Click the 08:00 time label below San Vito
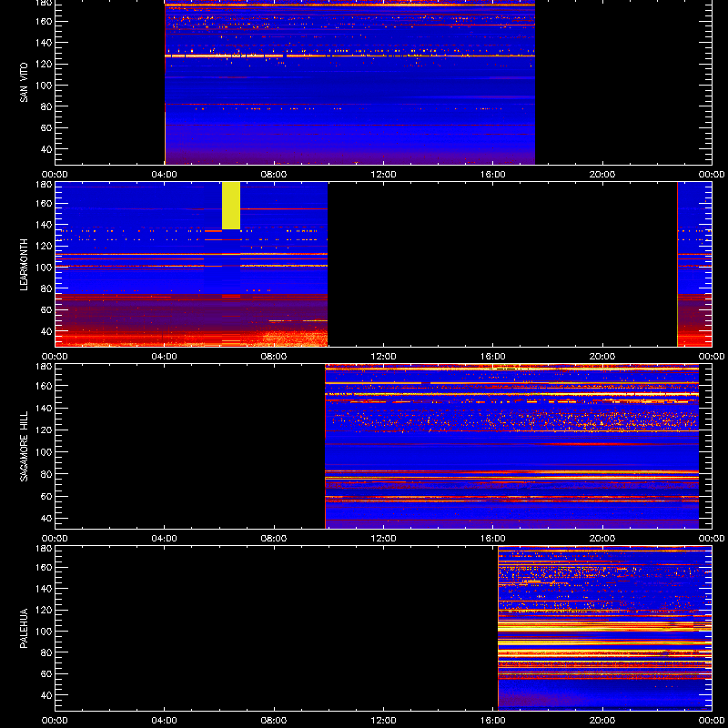 (x=274, y=175)
